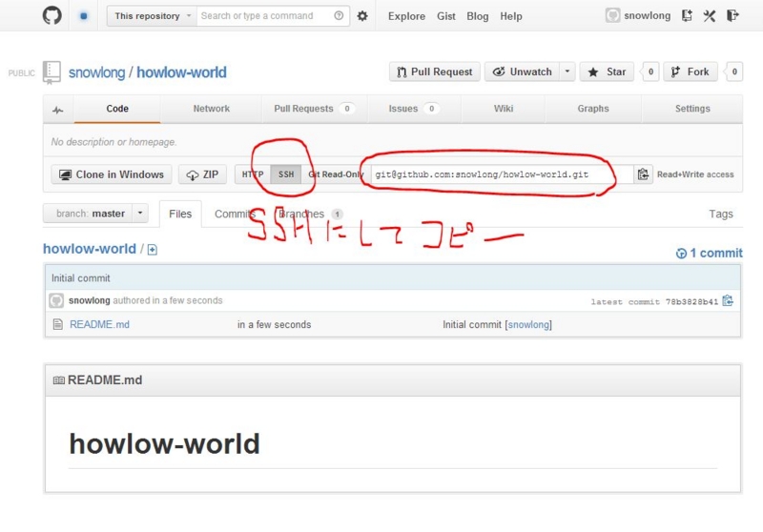Click the blue notifications indicator dot

[84, 16]
